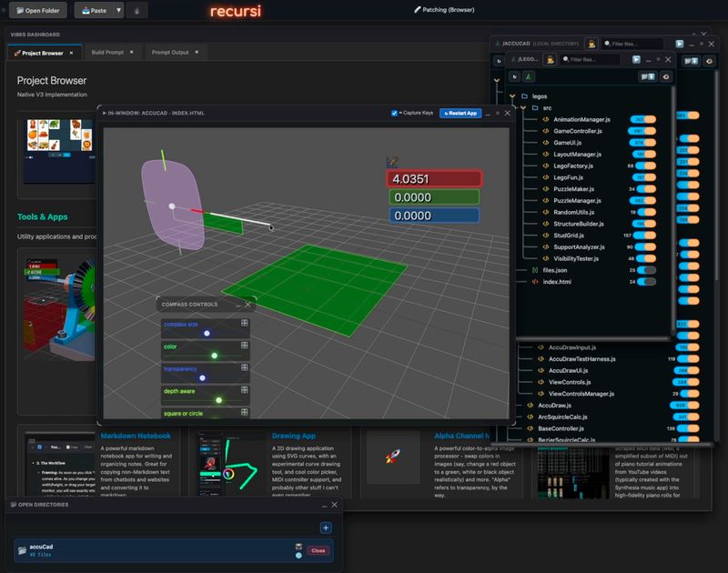Click the Restart App button
This screenshot has height=573, width=728.
(x=460, y=113)
